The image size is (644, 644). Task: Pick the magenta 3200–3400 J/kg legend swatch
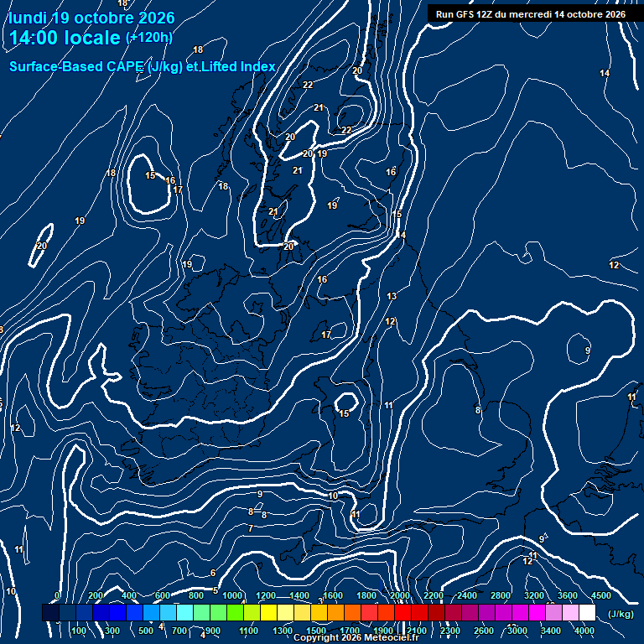tap(537, 612)
